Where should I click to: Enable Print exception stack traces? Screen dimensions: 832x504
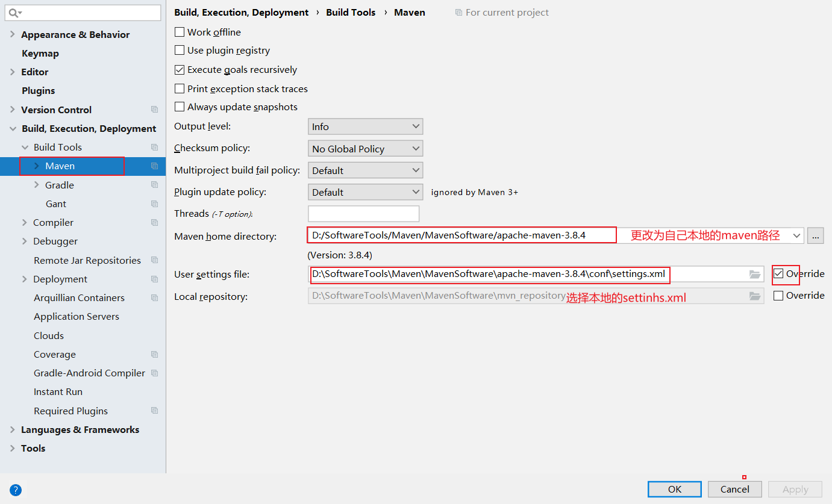point(180,89)
